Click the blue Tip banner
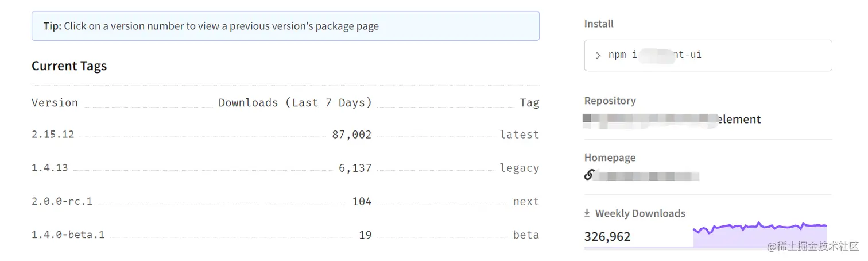Screen dimensions: 868x261 (285, 26)
